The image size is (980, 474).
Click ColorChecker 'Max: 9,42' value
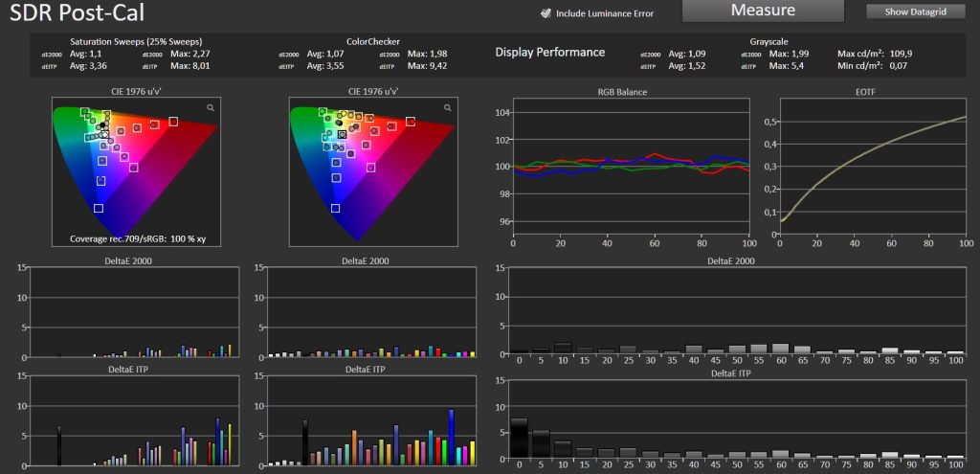(x=428, y=66)
